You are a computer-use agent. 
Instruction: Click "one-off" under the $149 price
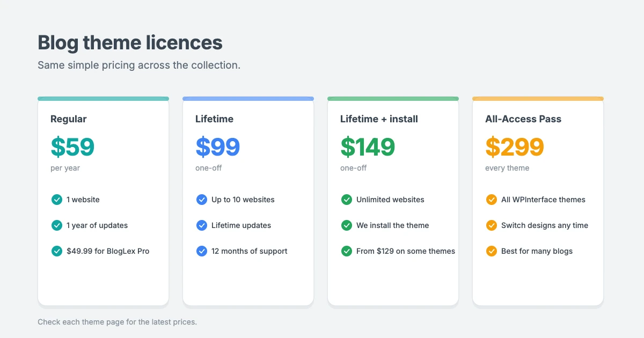[x=353, y=168]
